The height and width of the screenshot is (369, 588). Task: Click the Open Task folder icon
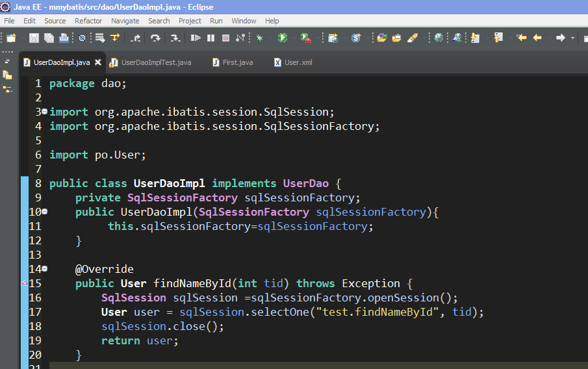click(397, 38)
